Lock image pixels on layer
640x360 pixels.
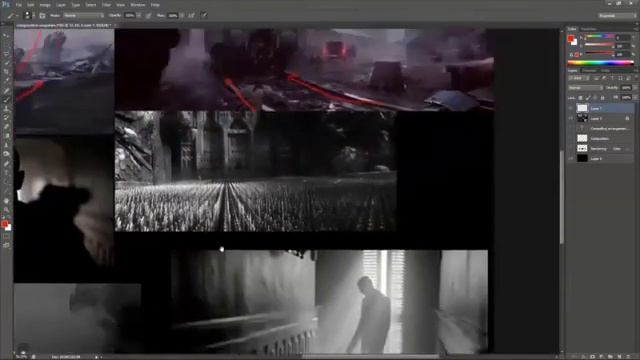coord(588,98)
